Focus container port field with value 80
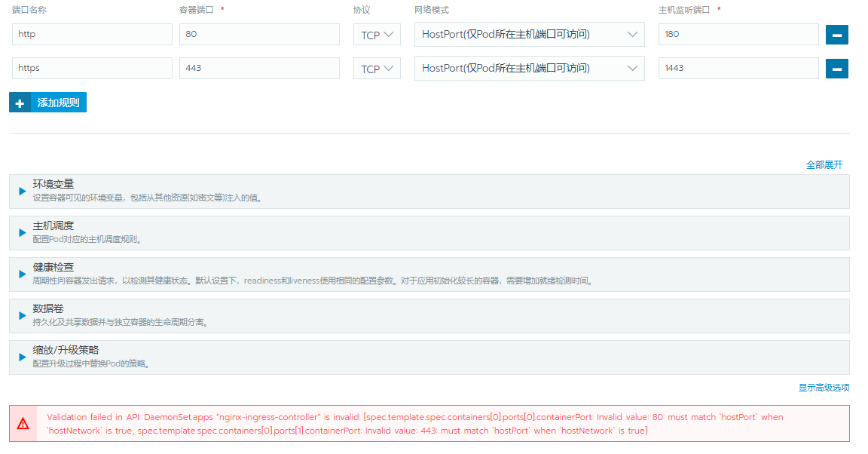Viewport: 868px width, 454px height. click(259, 35)
